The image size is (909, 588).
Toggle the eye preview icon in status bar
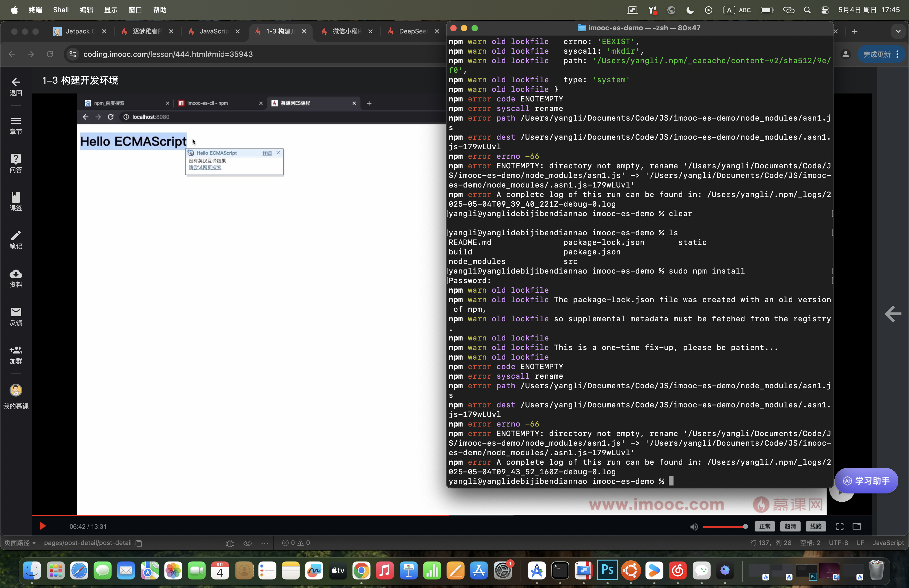[247, 543]
